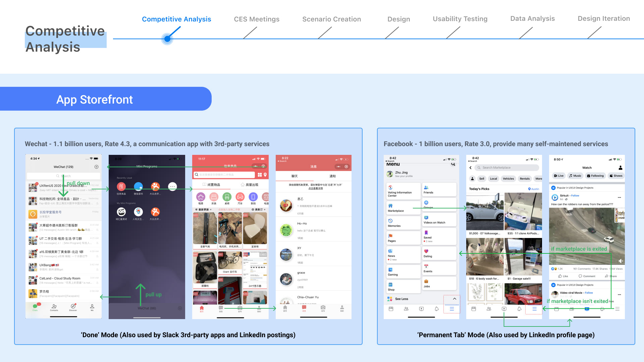Open the Competitive Analysis step tab
This screenshot has width=644, height=362.
[176, 19]
